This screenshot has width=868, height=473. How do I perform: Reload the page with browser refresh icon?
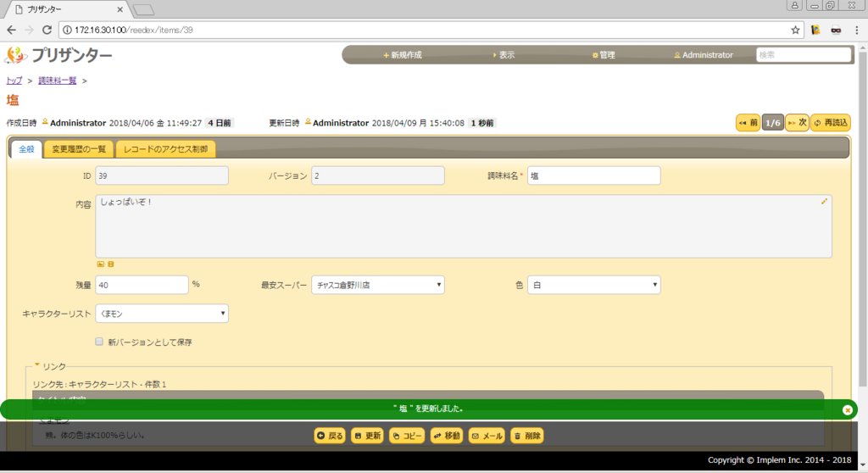[x=47, y=30]
